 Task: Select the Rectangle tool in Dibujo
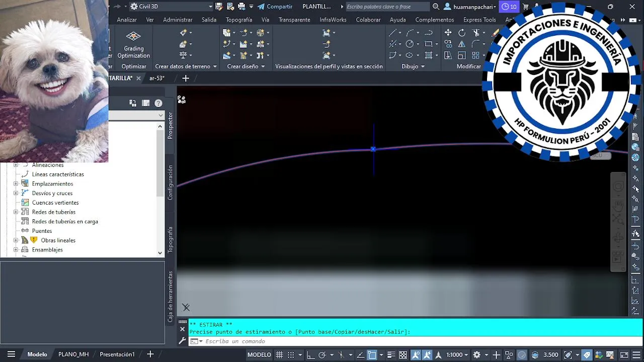[x=428, y=44]
